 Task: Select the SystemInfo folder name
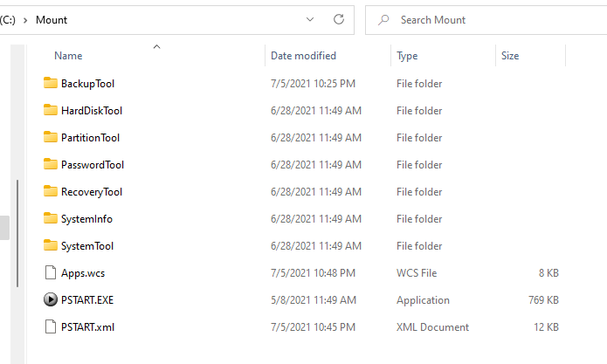pos(86,219)
